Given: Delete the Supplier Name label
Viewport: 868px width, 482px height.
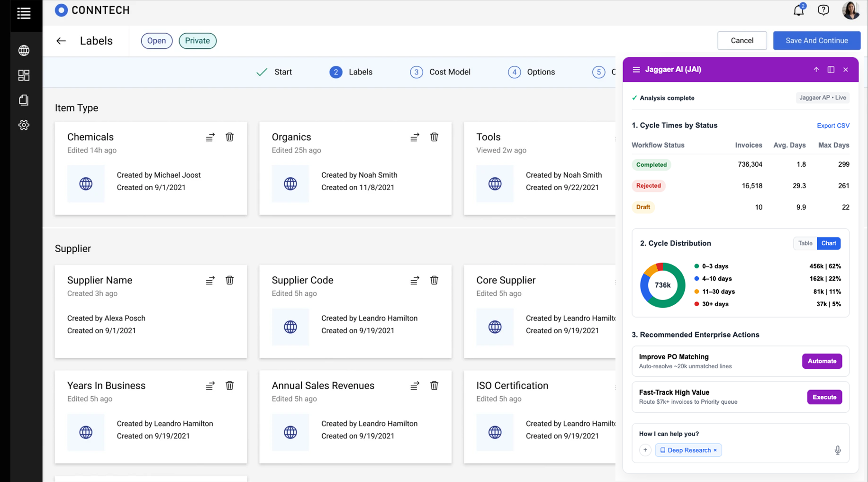Looking at the screenshot, I should click(230, 280).
